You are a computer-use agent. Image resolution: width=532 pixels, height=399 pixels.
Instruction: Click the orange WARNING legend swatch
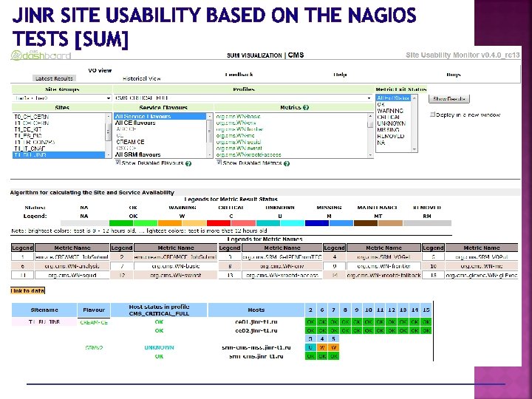[x=170, y=223]
